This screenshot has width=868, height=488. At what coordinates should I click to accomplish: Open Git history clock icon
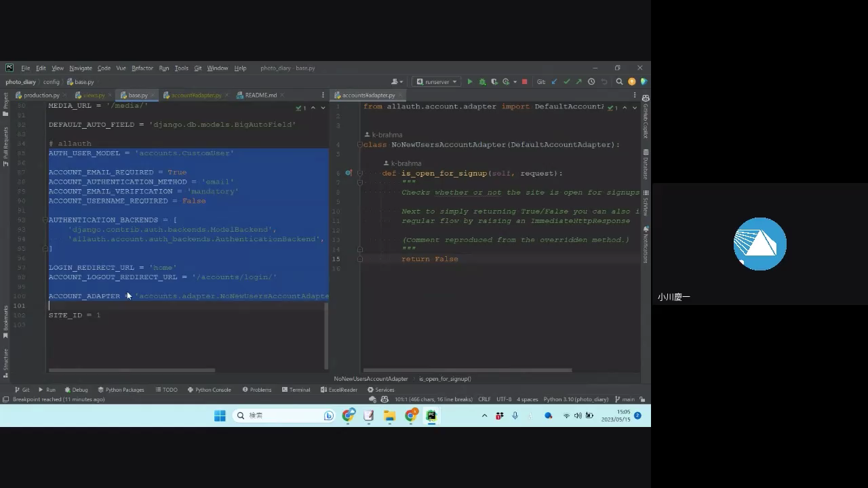click(591, 82)
